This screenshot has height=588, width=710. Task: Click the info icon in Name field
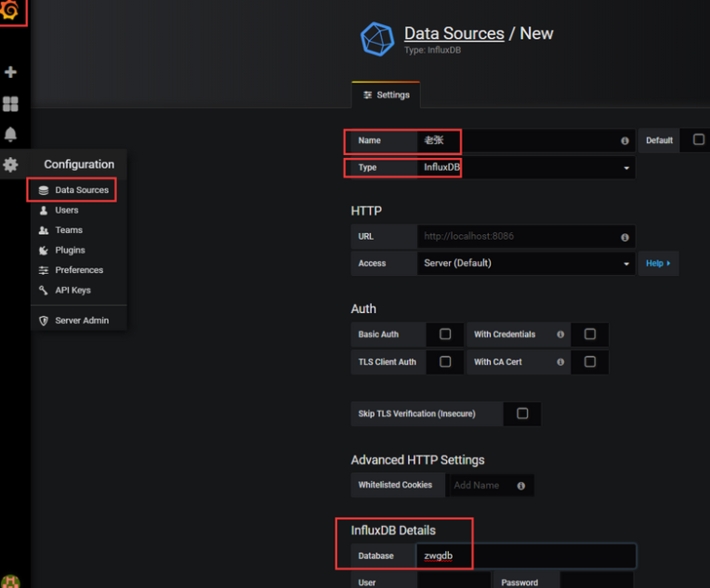coord(625,141)
